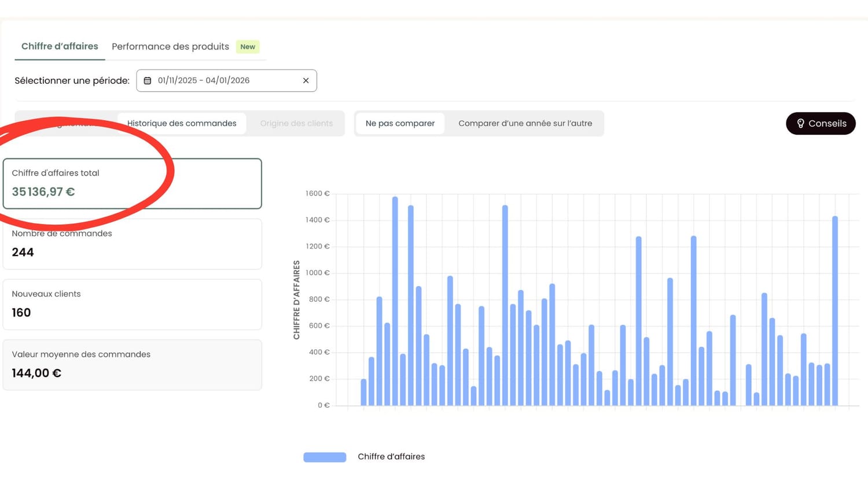Click the blue legend color swatch
868x488 pixels.
tap(325, 457)
